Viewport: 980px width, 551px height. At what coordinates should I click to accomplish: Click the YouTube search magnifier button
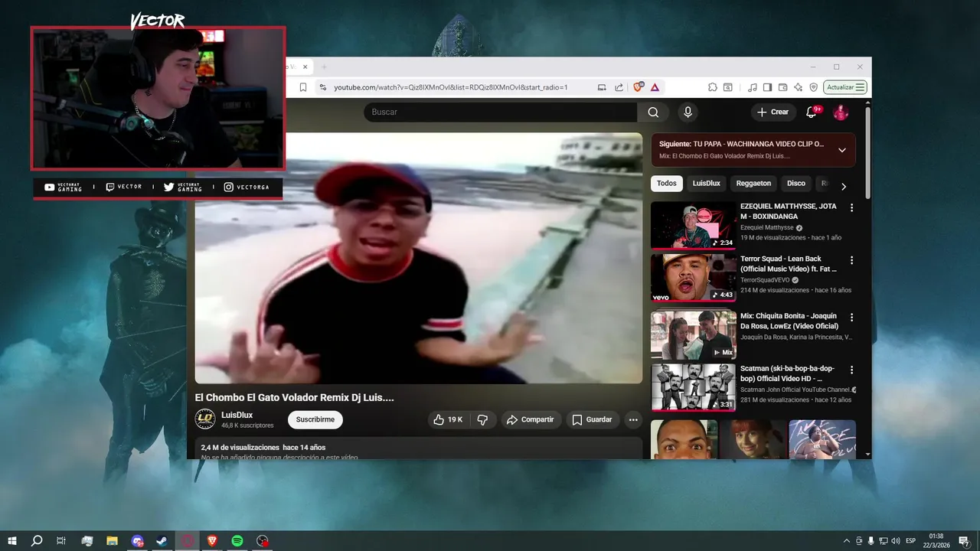653,112
